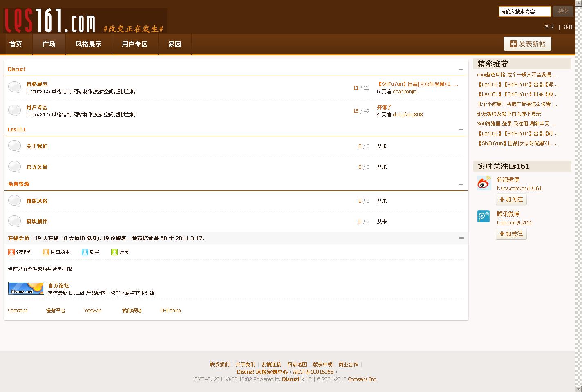Open recommended post 360浏览器,登录,及注册

click(x=517, y=124)
